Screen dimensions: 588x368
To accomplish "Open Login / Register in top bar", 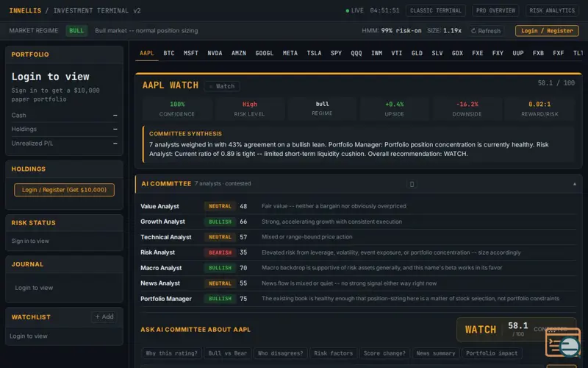I will (x=547, y=31).
